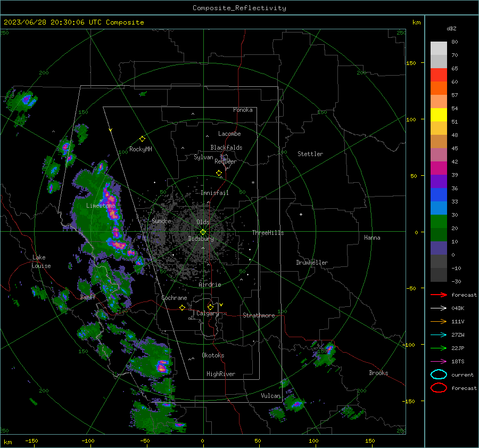Select the bright yellow 54-51 dBZ swatch
Viewport: 479px width, 448px height.
click(x=439, y=115)
